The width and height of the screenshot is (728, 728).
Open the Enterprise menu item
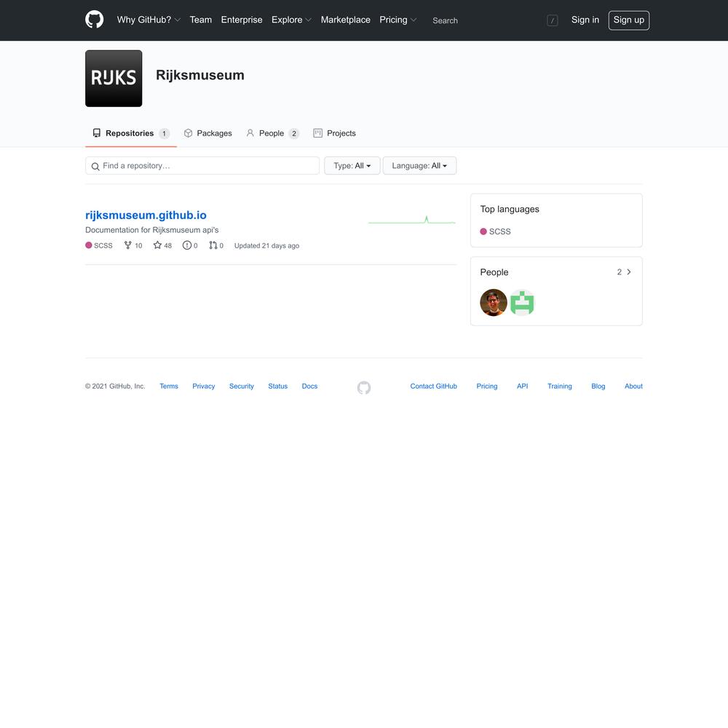(242, 20)
